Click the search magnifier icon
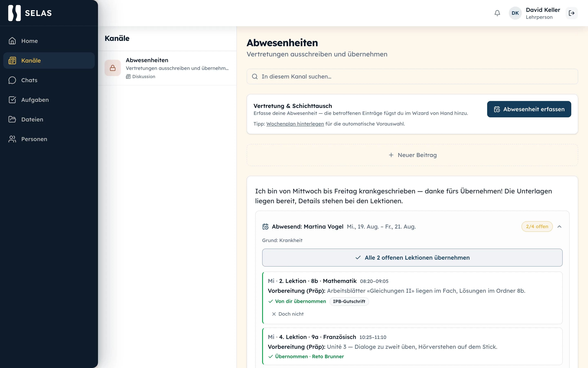588x368 pixels. tap(255, 77)
